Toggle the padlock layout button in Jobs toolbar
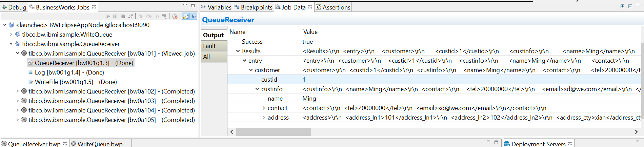This screenshot has width=644, height=147. point(186,16)
